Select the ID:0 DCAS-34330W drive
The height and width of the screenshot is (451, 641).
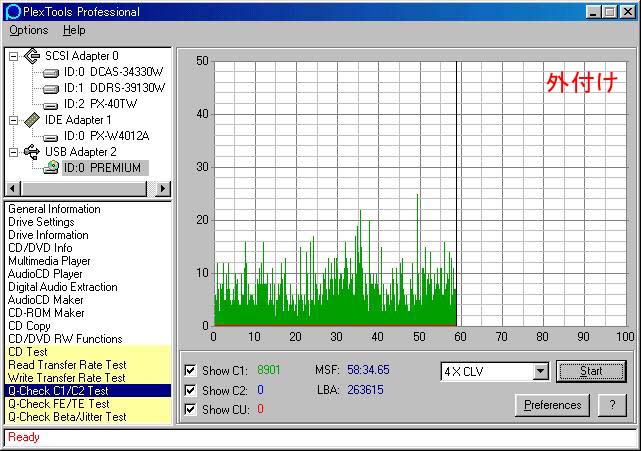click(113, 72)
